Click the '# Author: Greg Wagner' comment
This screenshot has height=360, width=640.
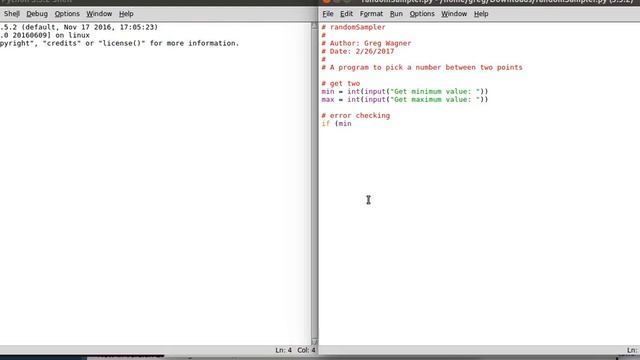(x=366, y=43)
